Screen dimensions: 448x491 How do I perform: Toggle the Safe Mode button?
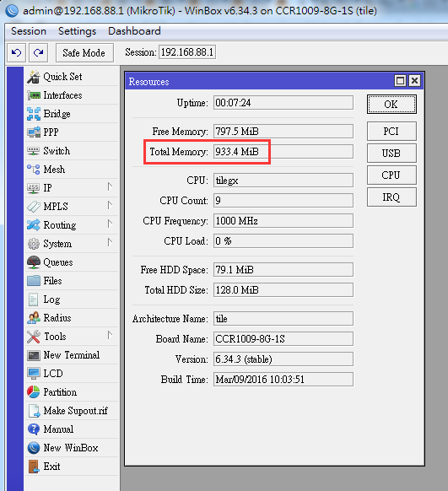tap(84, 52)
